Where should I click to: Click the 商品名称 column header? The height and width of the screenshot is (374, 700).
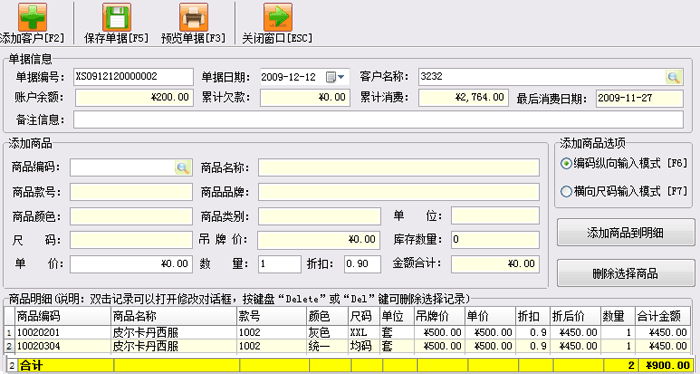click(x=173, y=316)
